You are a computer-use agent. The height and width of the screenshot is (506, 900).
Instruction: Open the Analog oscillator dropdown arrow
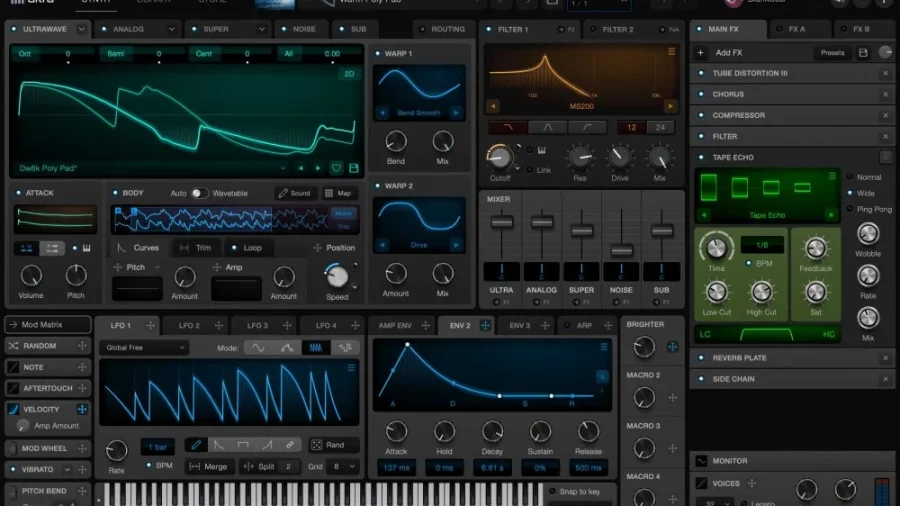(x=172, y=29)
